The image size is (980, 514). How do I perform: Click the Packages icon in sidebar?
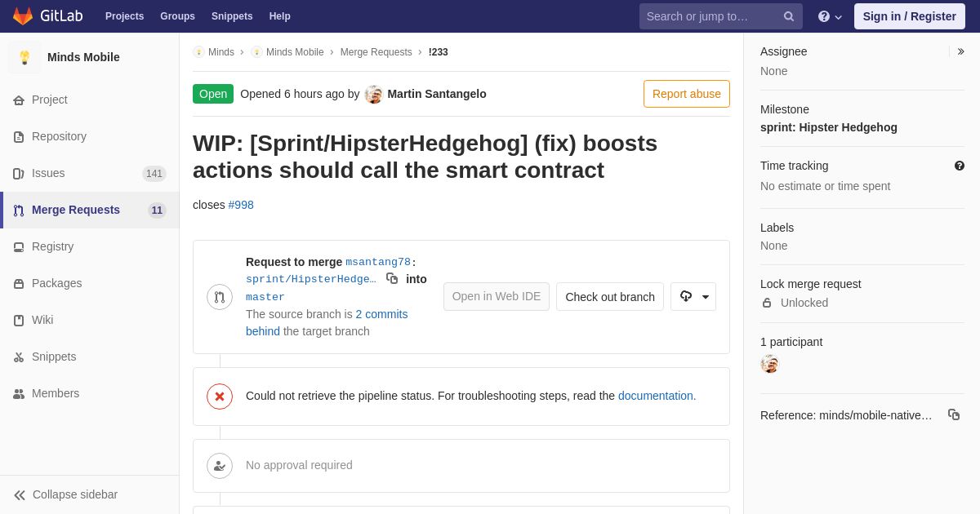coord(19,284)
